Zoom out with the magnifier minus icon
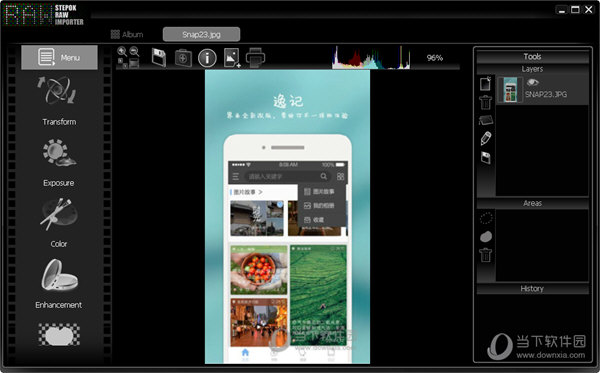Screen dimensions: 600x373 134,52
